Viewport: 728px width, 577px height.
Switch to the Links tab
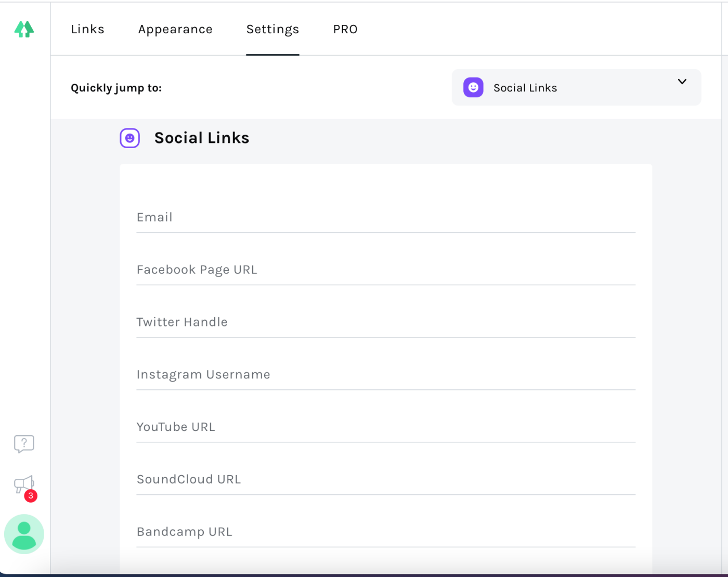point(87,29)
